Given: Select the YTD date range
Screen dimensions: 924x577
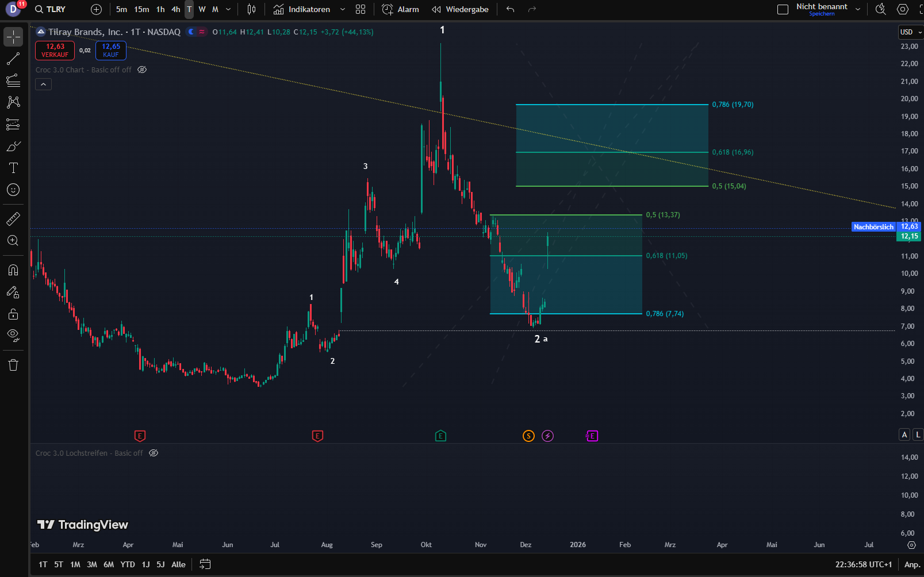Looking at the screenshot, I should click(x=128, y=564).
